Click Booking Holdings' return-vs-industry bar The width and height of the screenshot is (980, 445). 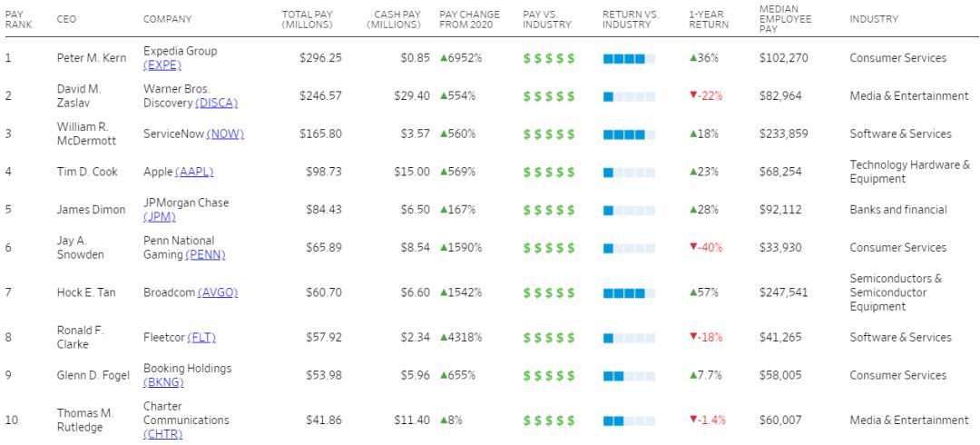pyautogui.click(x=628, y=376)
